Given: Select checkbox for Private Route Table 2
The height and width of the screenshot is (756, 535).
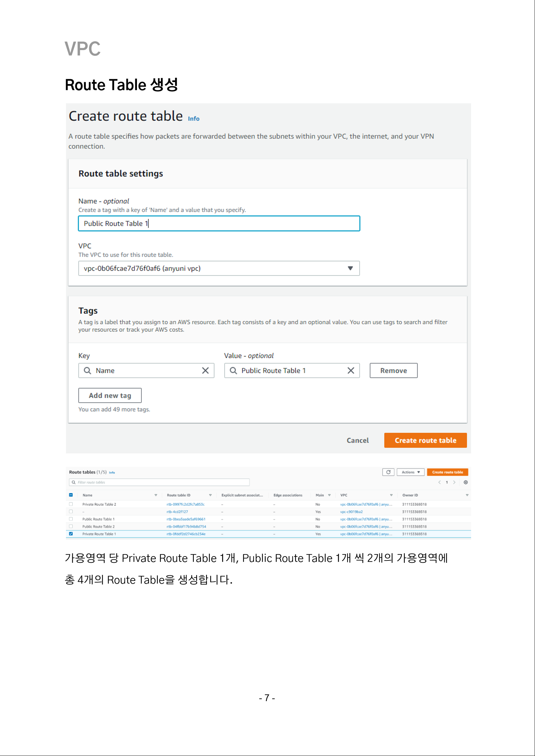Looking at the screenshot, I should (71, 504).
